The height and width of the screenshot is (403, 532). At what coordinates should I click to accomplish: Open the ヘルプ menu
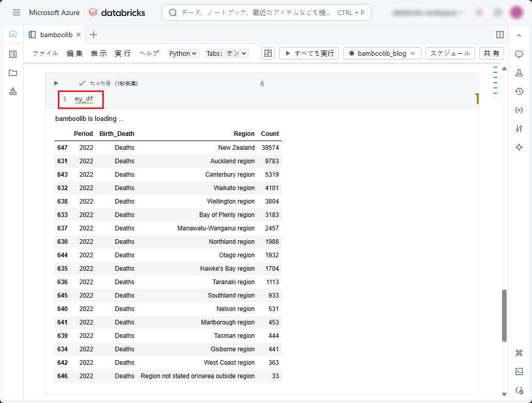[149, 53]
